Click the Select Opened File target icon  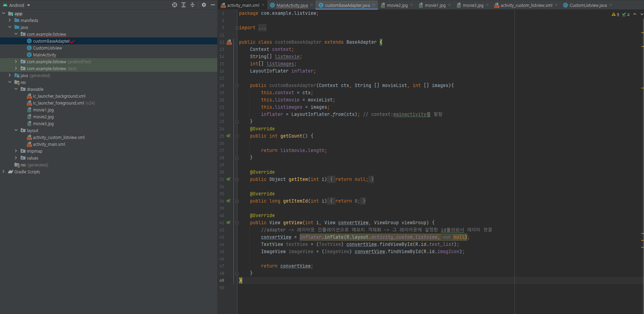click(x=175, y=5)
